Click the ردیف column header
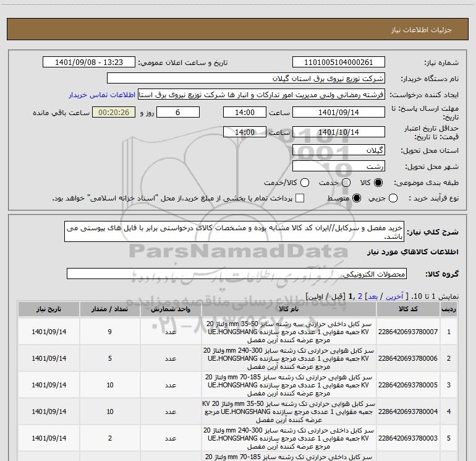 (449, 309)
